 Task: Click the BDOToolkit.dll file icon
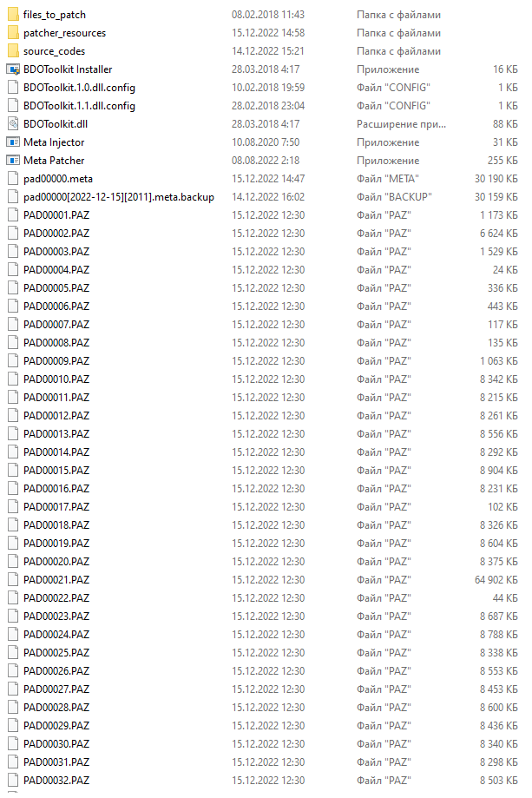pyautogui.click(x=13, y=124)
